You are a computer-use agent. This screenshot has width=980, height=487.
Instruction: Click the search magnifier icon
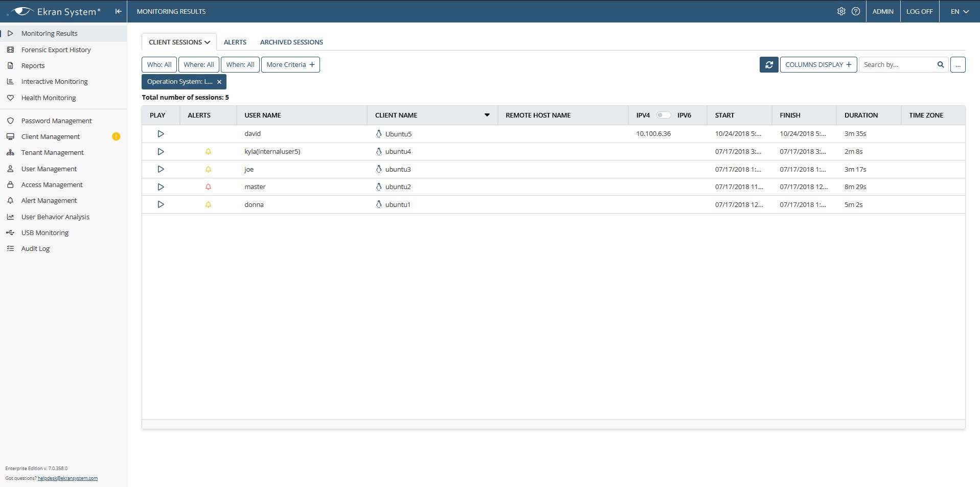point(940,65)
